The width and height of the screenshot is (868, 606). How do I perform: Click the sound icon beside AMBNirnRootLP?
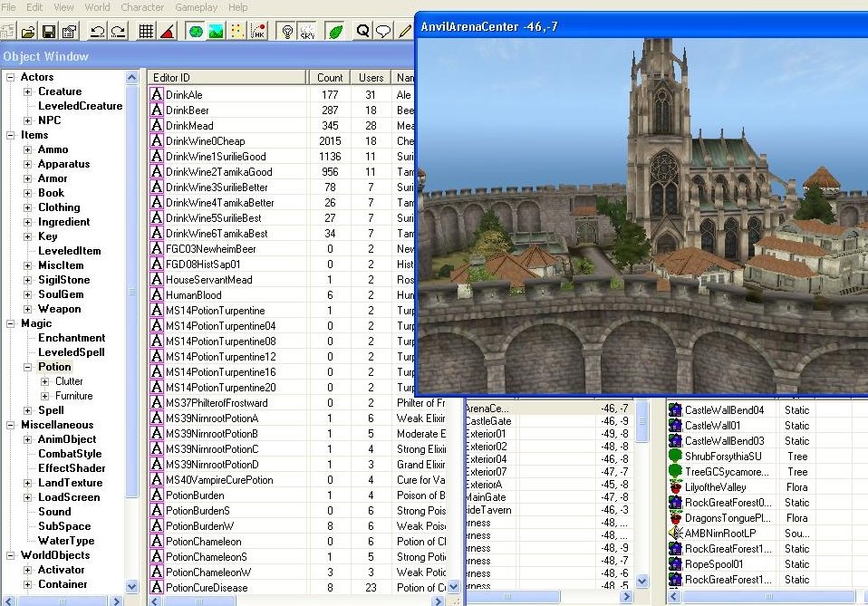pos(675,533)
